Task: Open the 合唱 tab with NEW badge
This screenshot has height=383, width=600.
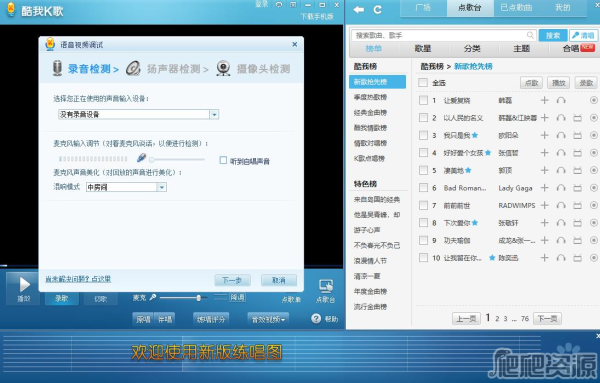Action: pos(578,48)
